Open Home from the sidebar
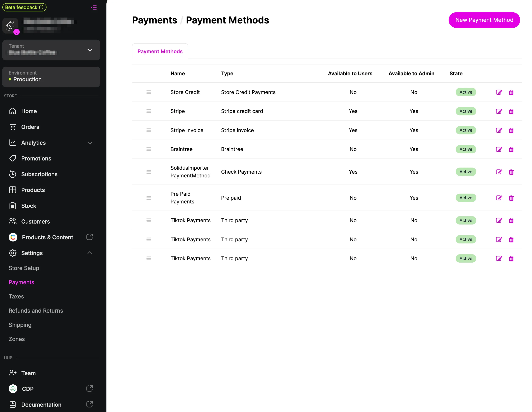The image size is (532, 412). pos(29,111)
